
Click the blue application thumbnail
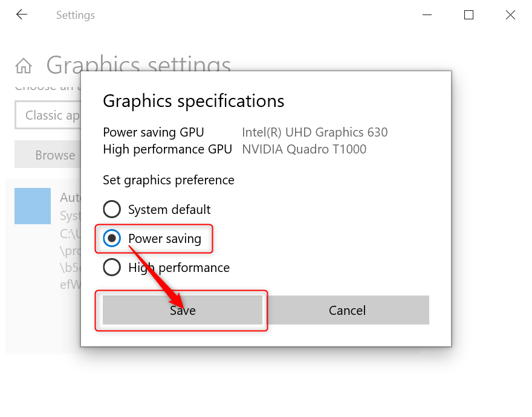(x=32, y=205)
